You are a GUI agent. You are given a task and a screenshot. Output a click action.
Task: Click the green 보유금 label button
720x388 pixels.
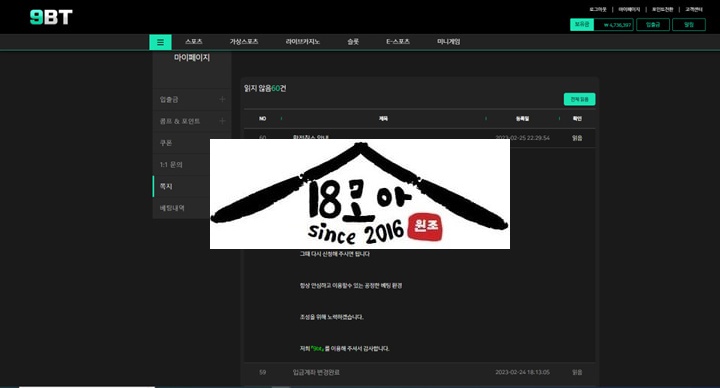[x=582, y=24]
